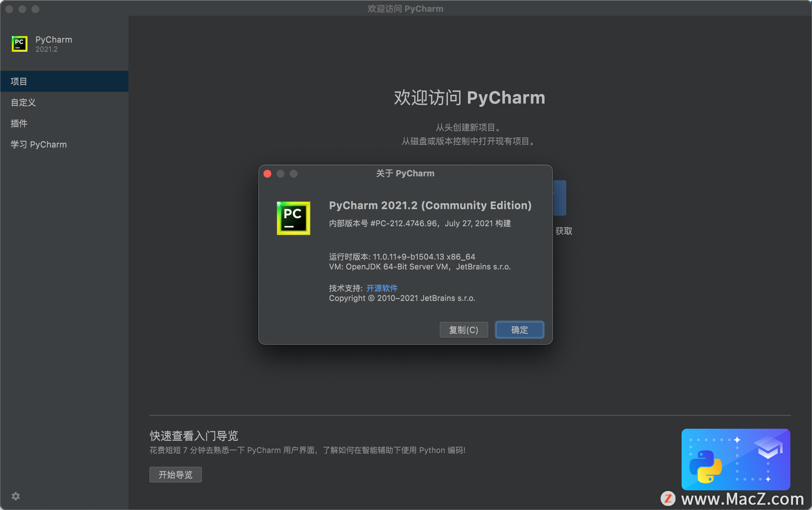The width and height of the screenshot is (812, 510).
Task: Click the 确定 button in About dialog
Action: pyautogui.click(x=519, y=330)
